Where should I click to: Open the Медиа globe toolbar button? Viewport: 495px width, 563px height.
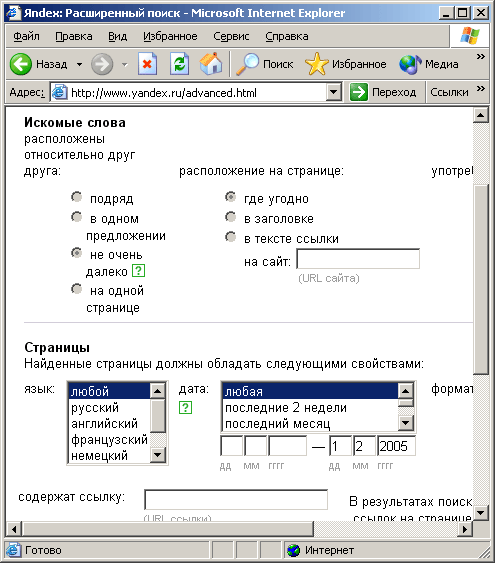(429, 64)
